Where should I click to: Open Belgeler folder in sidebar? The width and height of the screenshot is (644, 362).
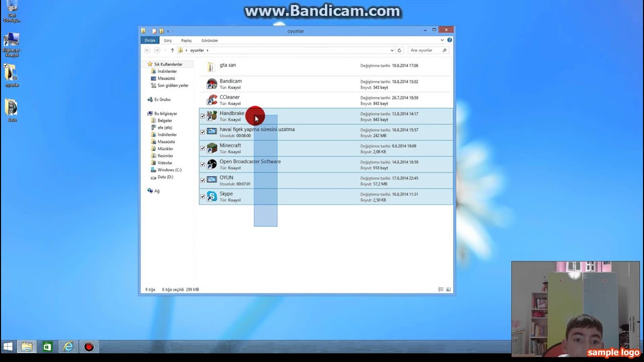tap(165, 121)
